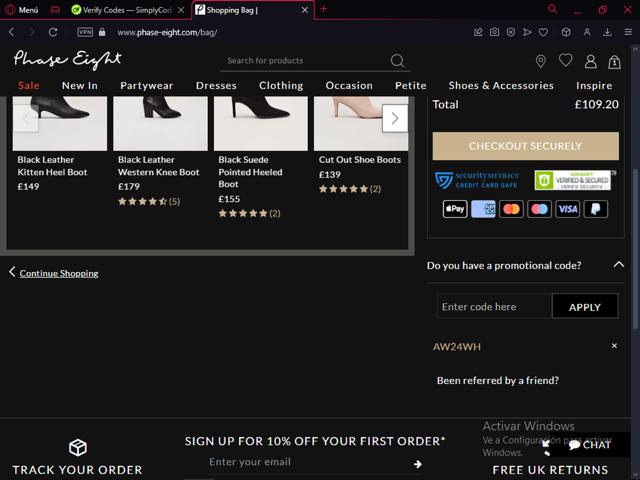Click the SecurityMetrics credit card safe badge
Screen dimensions: 640x480
[x=477, y=180]
